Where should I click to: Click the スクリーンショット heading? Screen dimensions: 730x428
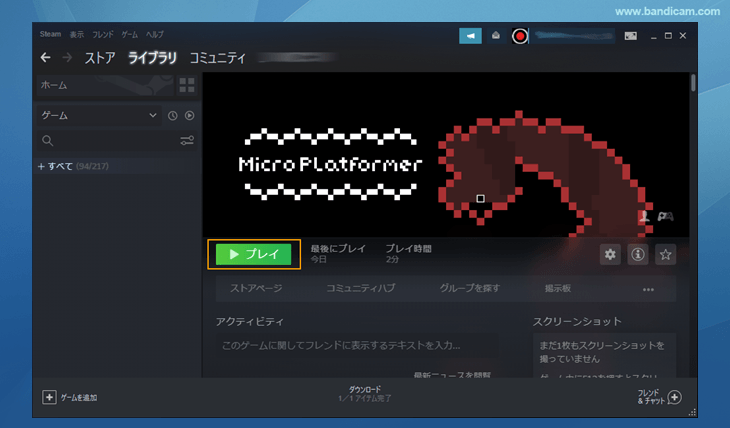point(577,322)
